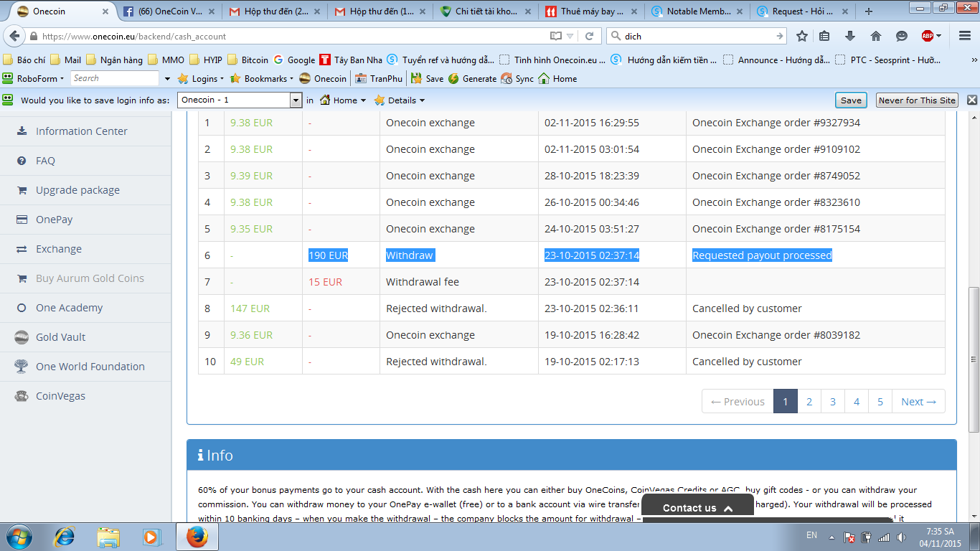
Task: Go to the Firefox home page
Action: pos(876,36)
